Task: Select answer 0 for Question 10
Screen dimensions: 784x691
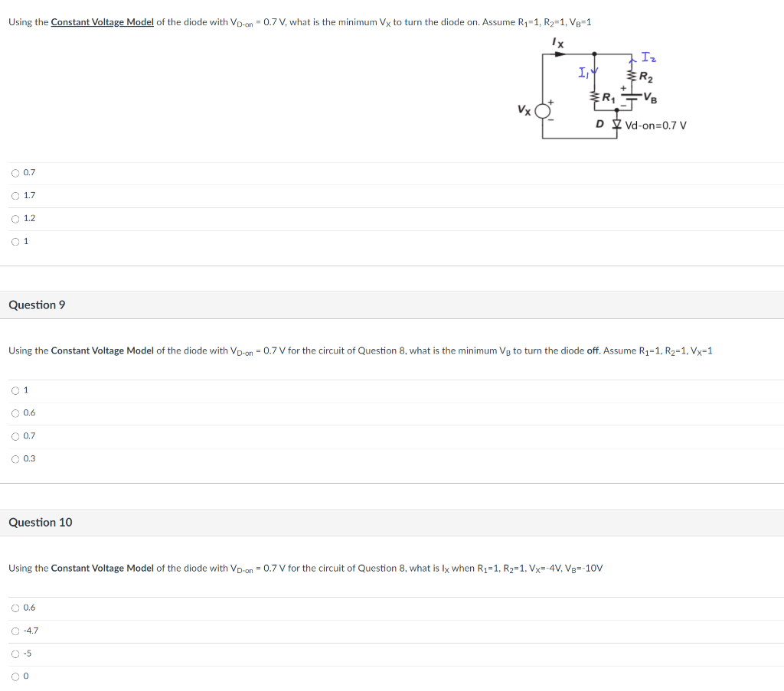Action: 15,676
